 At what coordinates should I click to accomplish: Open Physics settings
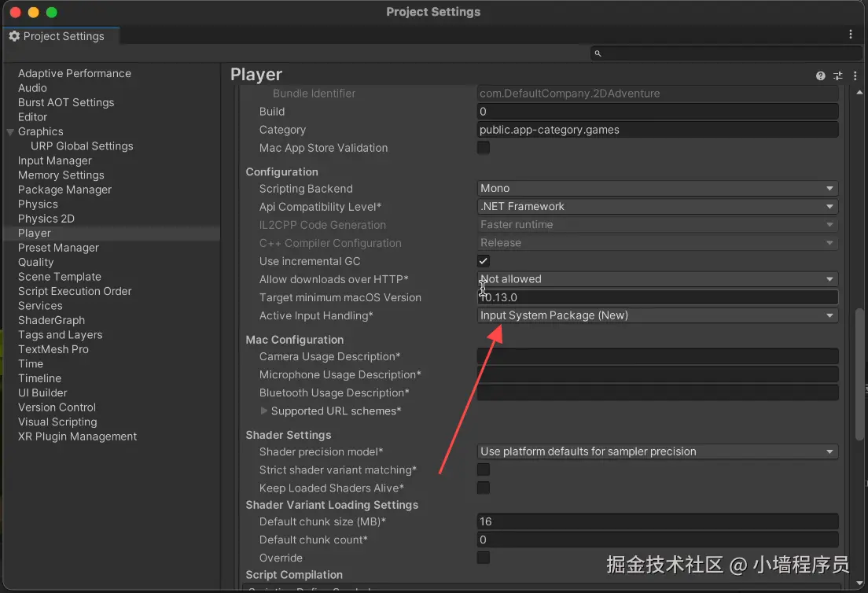[38, 204]
